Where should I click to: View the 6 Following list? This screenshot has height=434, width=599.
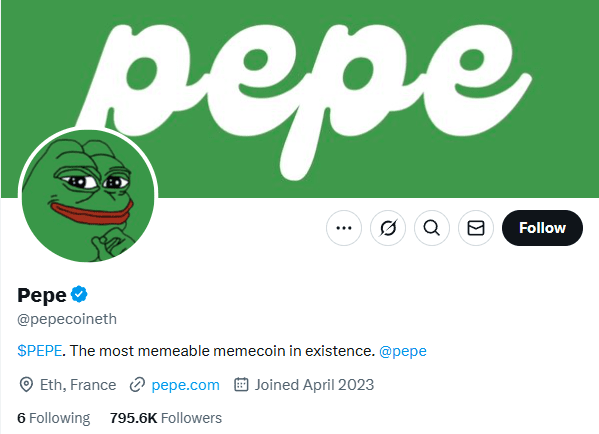pyautogui.click(x=53, y=418)
